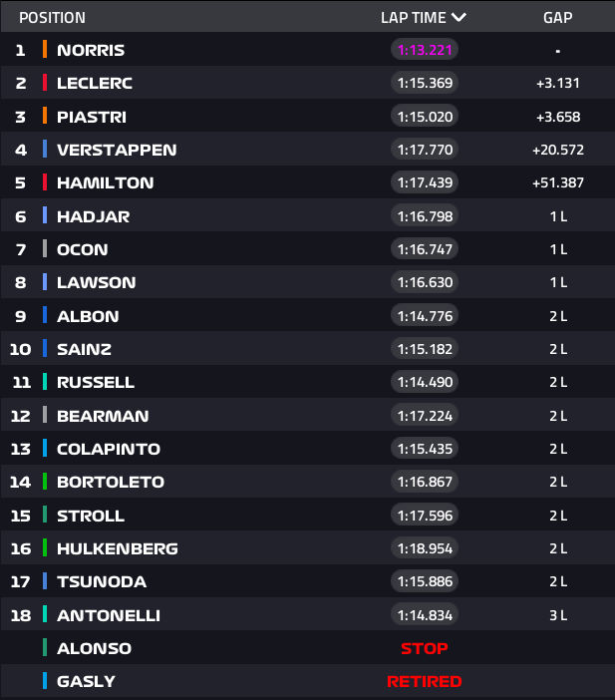Screen dimensions: 615x700
Task: Click the green team bar beside BORTOLETO
Action: point(45,482)
